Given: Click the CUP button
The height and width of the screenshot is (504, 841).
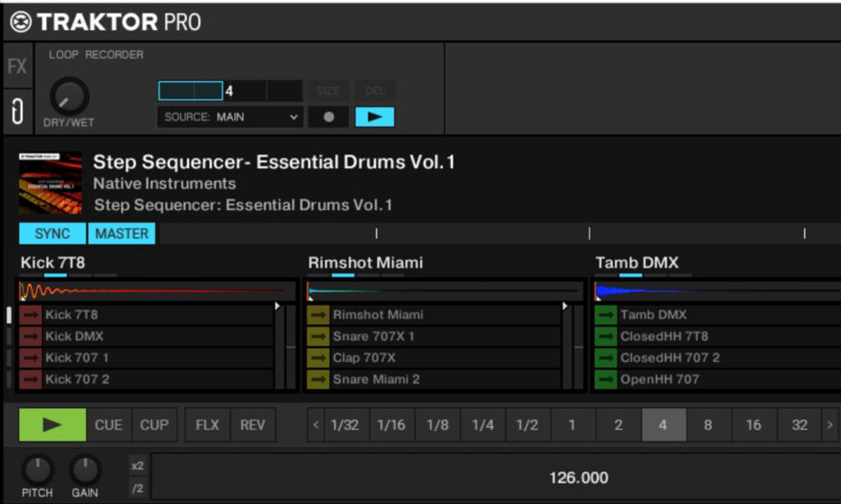Looking at the screenshot, I should (154, 424).
